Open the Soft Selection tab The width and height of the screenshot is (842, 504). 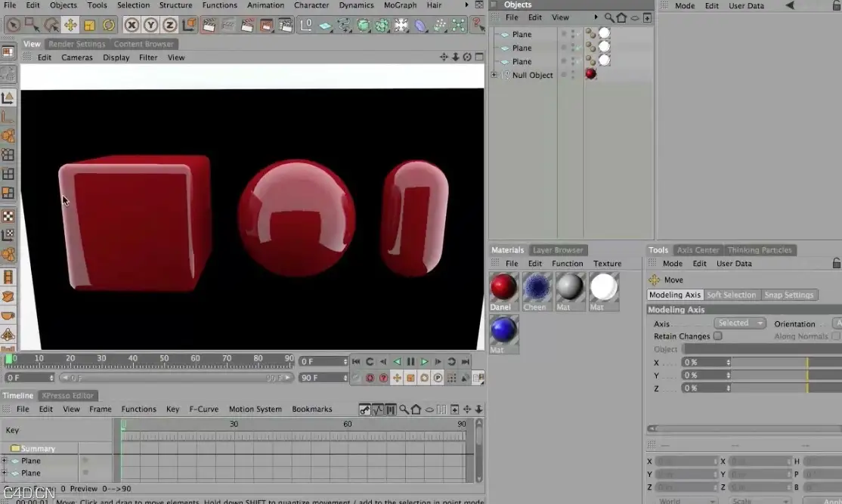tap(732, 295)
